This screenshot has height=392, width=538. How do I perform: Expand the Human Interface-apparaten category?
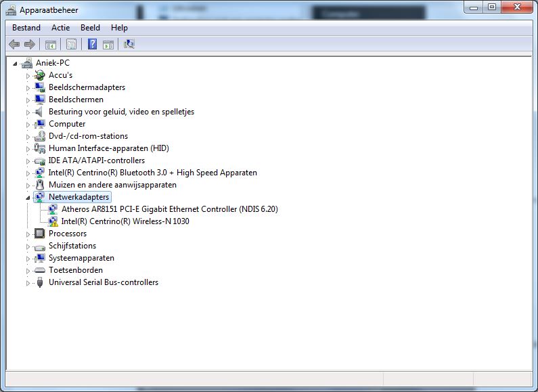coord(28,149)
